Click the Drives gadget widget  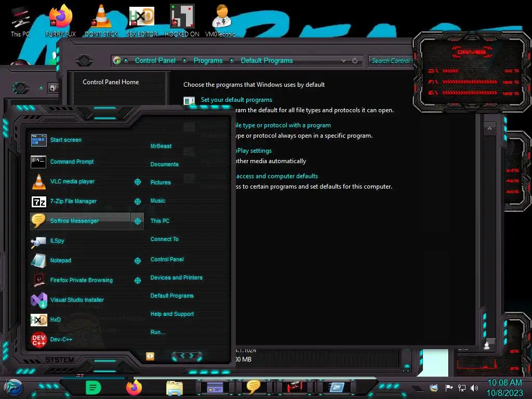(x=471, y=72)
